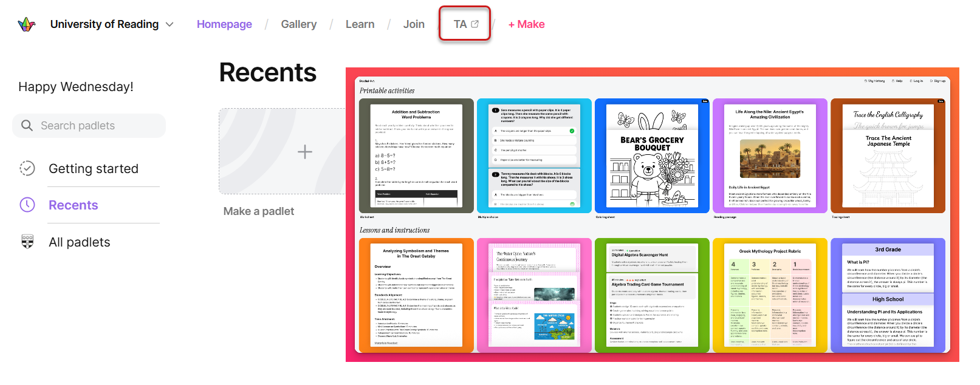The image size is (980, 385).
Task: Switch to the Gallery tab
Action: pos(298,24)
